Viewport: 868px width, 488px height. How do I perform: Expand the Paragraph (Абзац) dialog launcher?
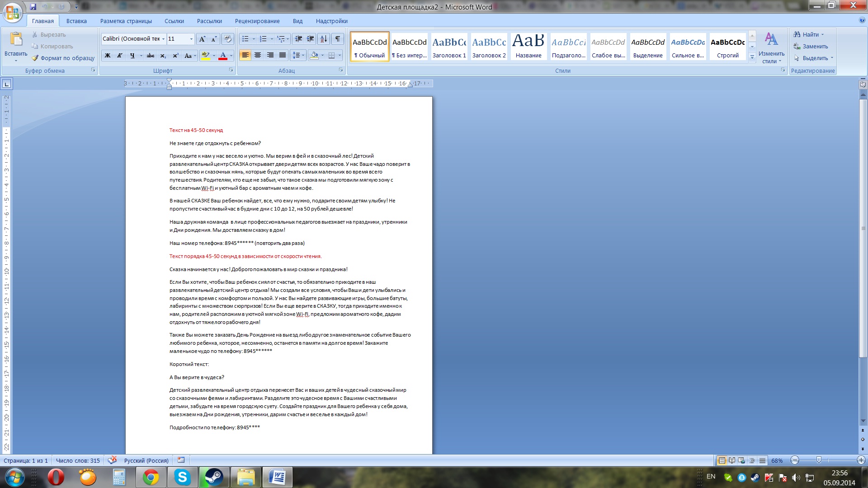341,70
